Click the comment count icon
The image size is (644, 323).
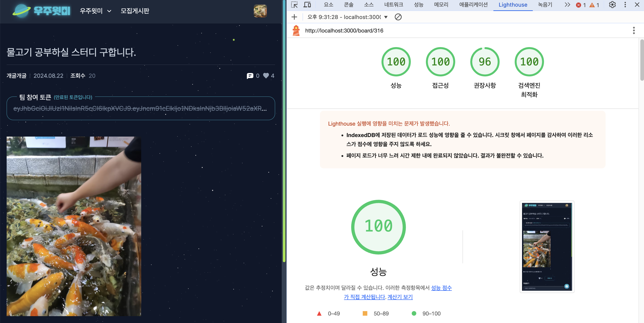click(x=250, y=76)
